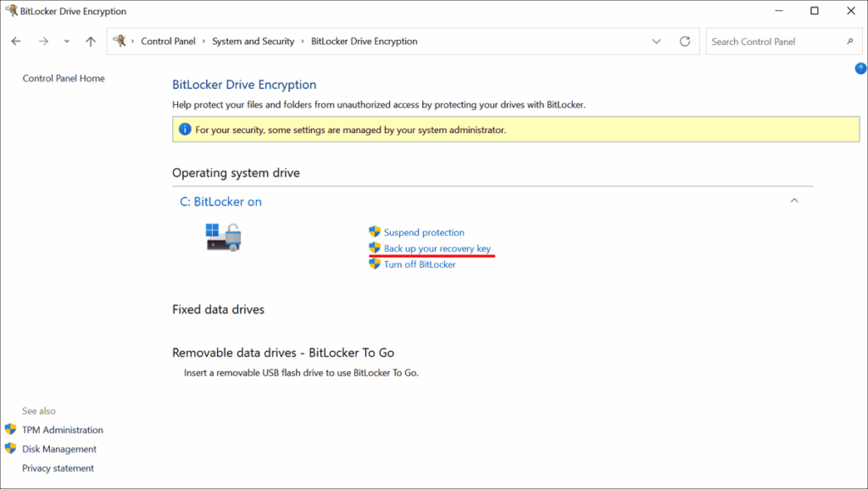Go to Control Panel Home

click(64, 79)
